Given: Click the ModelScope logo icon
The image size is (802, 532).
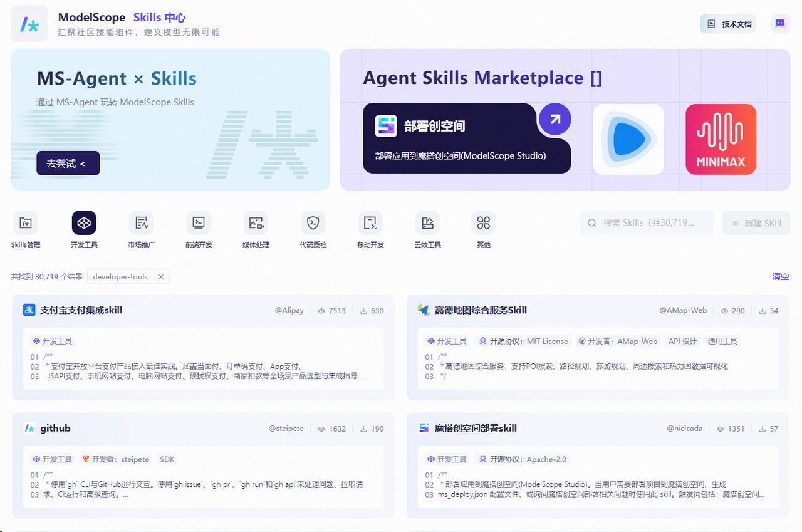Looking at the screenshot, I should point(29,24).
